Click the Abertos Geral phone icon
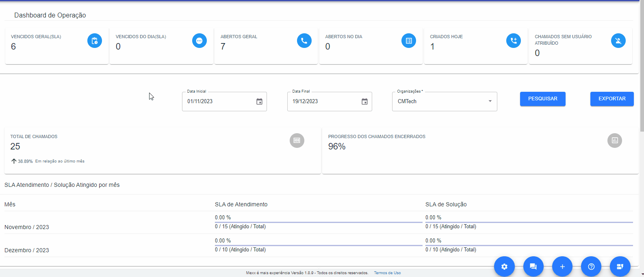This screenshot has width=644, height=277. [304, 41]
